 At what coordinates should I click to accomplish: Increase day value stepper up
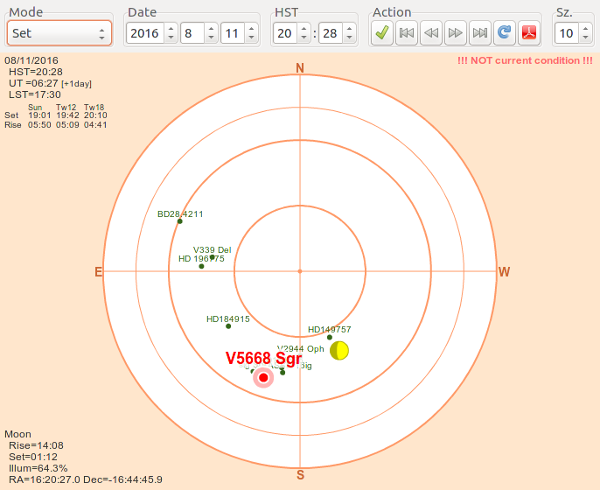251,29
